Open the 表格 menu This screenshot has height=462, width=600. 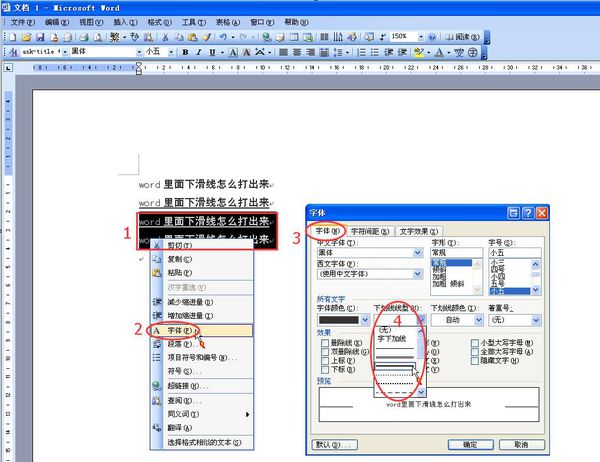pyautogui.click(x=228, y=23)
